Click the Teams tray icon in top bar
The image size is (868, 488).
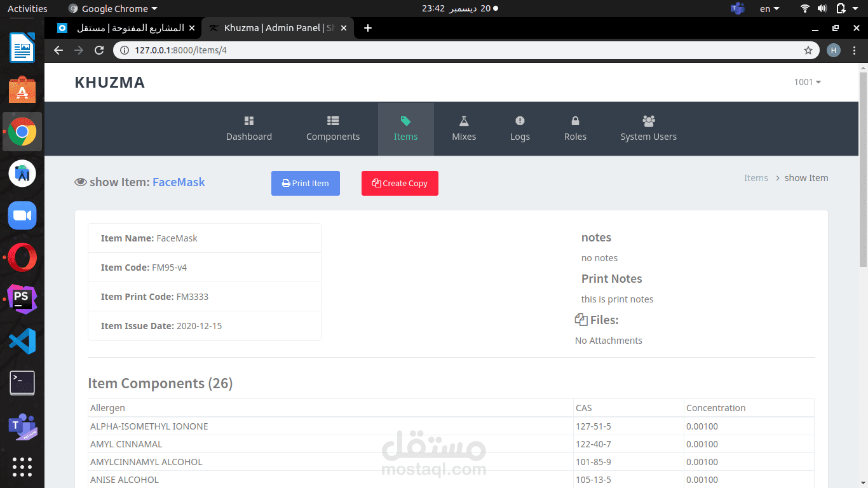coord(737,8)
